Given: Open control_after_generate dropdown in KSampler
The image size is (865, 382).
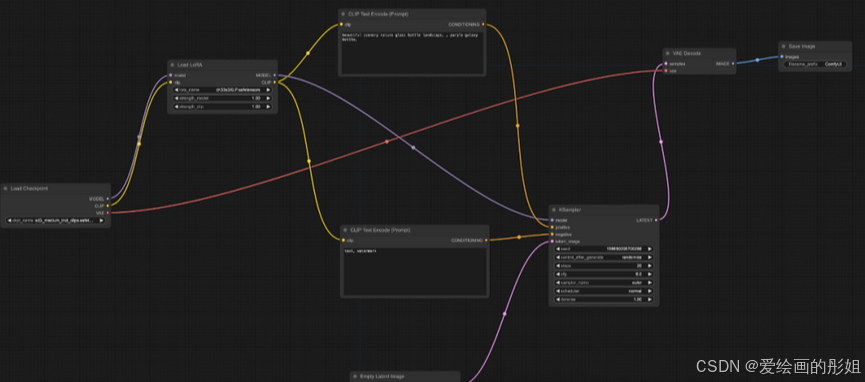Looking at the screenshot, I should (x=604, y=257).
